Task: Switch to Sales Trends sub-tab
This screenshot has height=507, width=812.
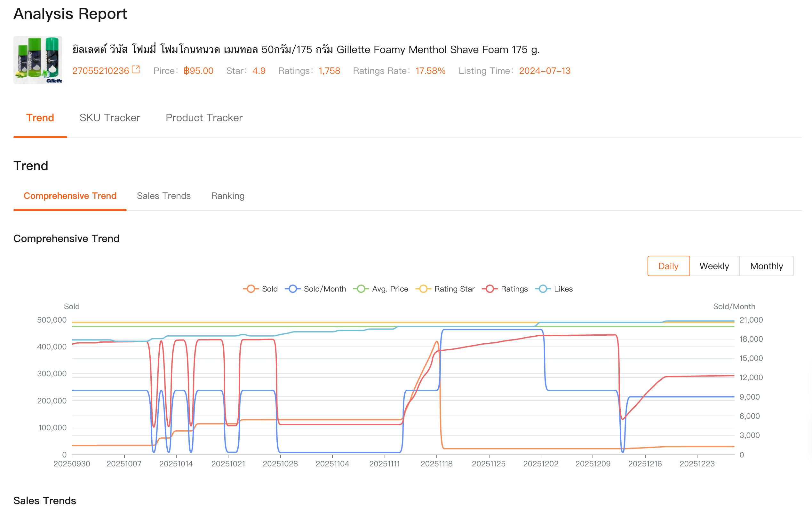Action: [x=164, y=196]
